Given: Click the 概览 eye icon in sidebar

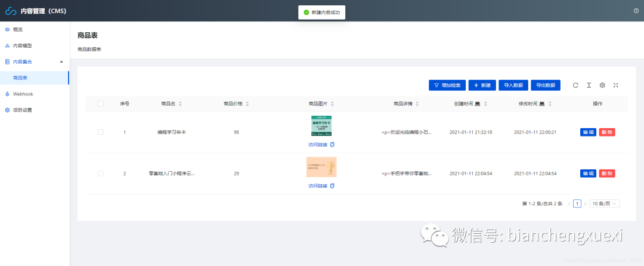Looking at the screenshot, I should [x=7, y=30].
